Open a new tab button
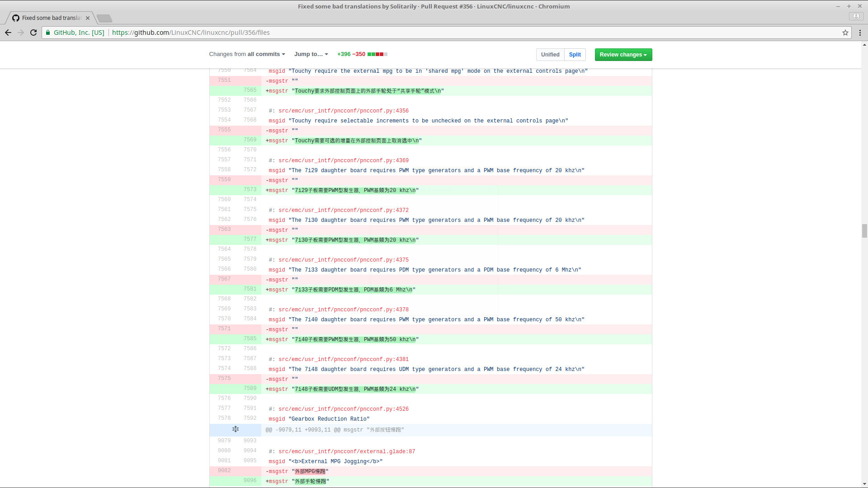Image resolution: width=868 pixels, height=488 pixels. 104,18
